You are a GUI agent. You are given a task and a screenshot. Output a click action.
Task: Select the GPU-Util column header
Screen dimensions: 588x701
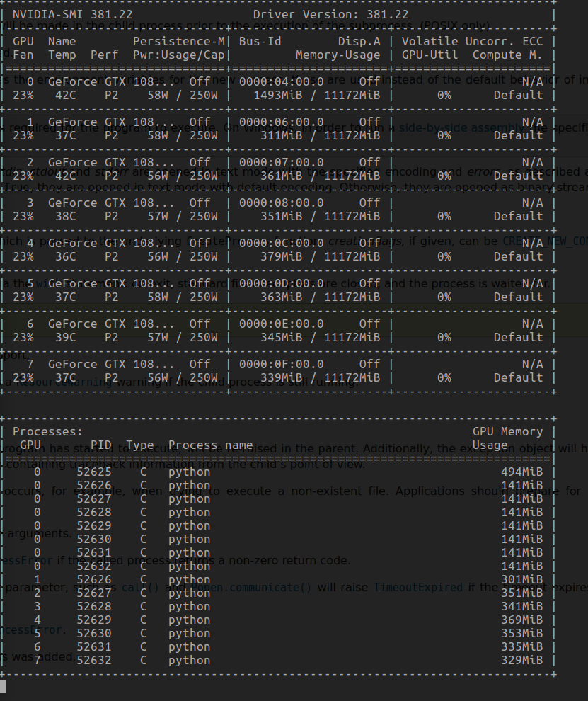[x=430, y=55]
